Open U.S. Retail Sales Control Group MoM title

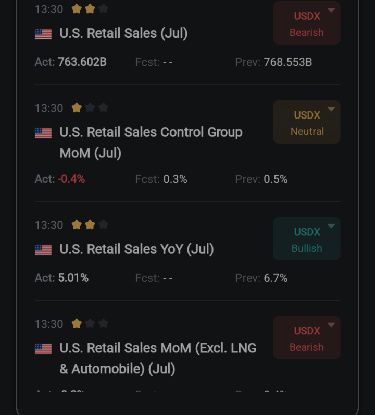click(x=151, y=143)
